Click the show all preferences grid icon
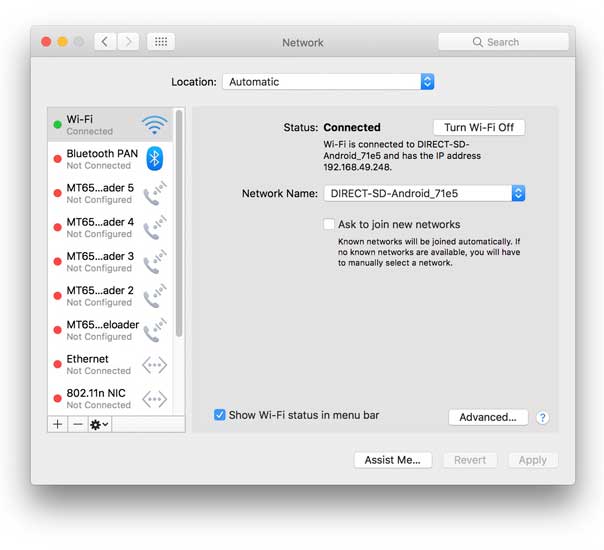Screen dimensions: 604x550 tap(161, 42)
